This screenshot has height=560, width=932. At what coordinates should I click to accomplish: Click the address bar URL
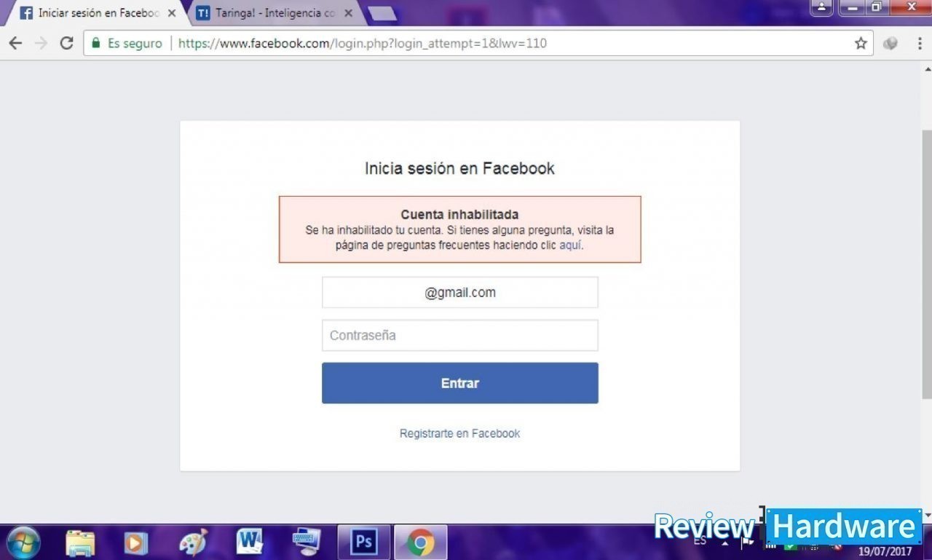click(x=363, y=43)
